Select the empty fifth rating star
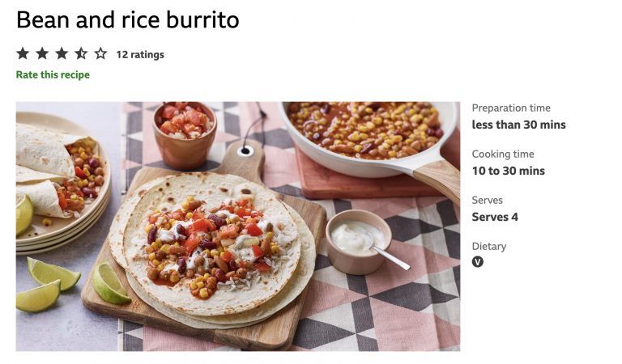 click(x=100, y=53)
